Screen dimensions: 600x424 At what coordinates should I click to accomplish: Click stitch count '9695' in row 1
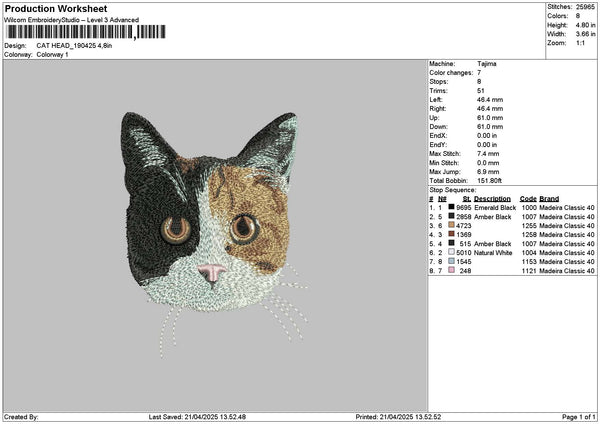click(464, 208)
